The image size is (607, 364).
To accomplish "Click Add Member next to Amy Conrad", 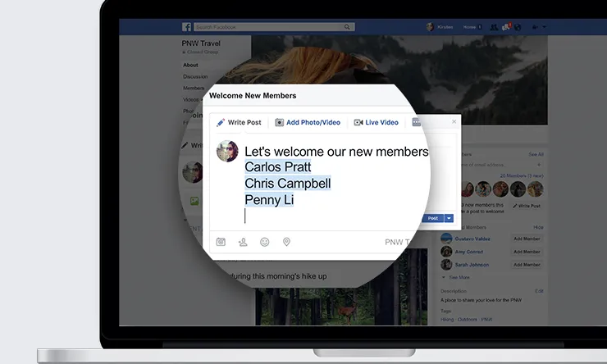I will pos(527,252).
